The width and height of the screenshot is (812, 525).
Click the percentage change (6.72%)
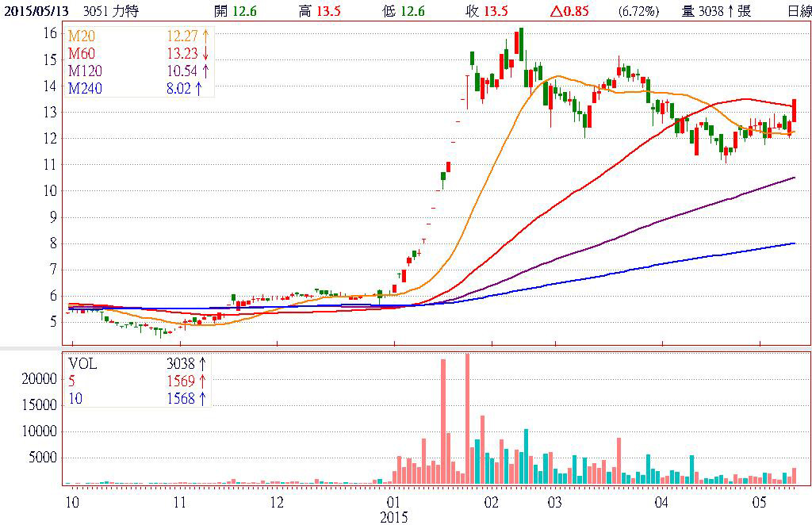(x=638, y=11)
